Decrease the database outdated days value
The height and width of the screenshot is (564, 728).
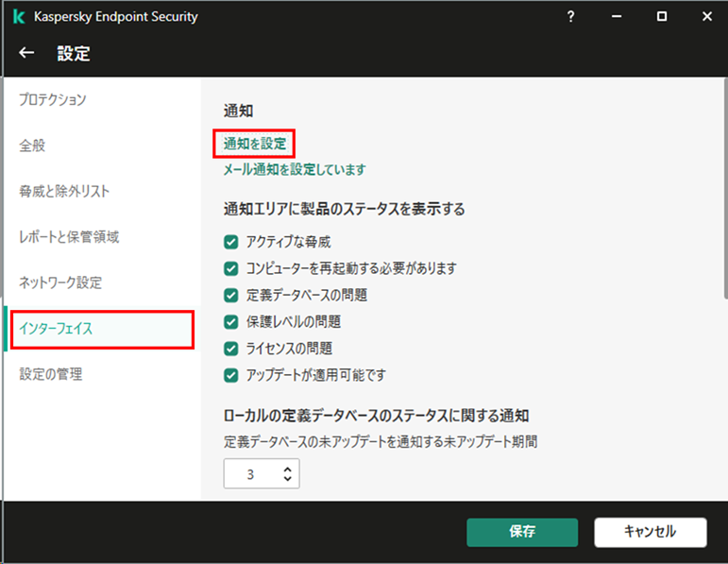click(x=287, y=478)
